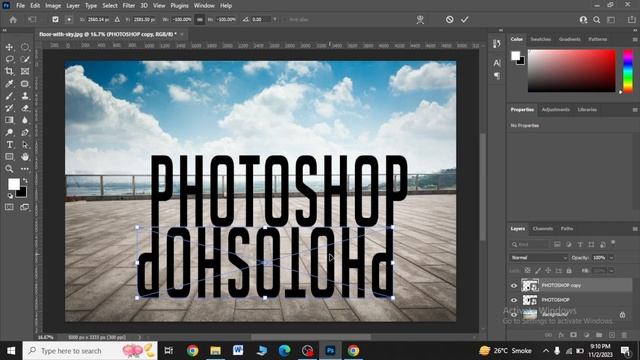Open the Search icon at top right
The width and height of the screenshot is (640, 360).
click(x=597, y=20)
